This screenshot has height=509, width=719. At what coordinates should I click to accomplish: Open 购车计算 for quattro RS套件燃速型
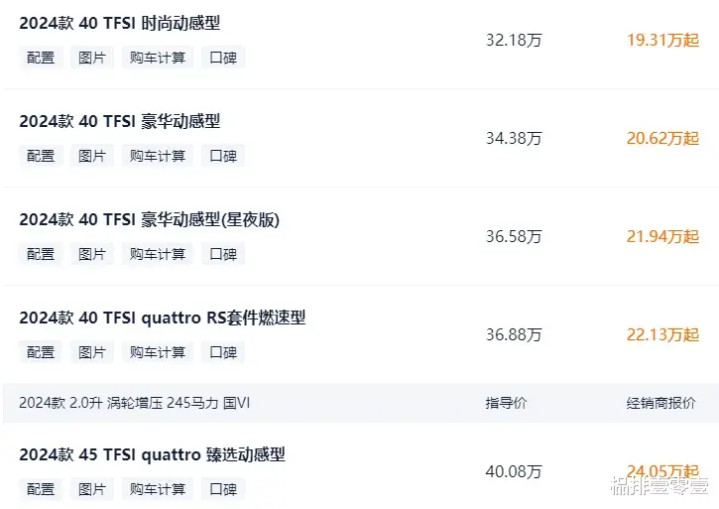[158, 351]
